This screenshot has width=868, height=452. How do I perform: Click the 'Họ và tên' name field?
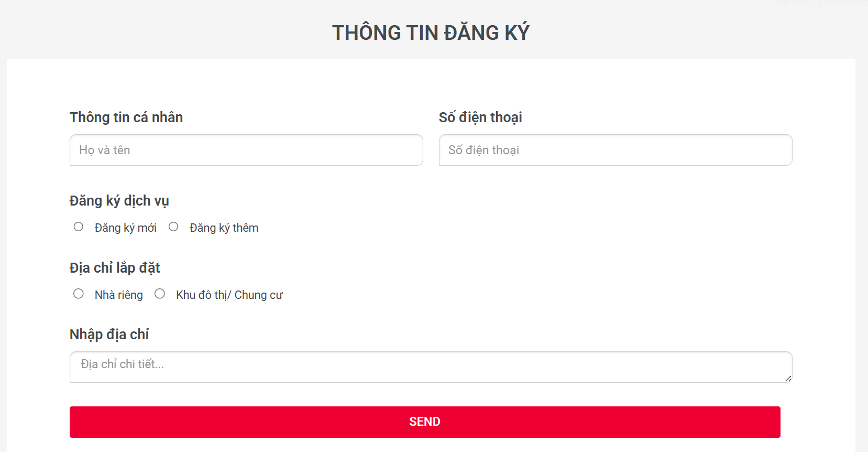(x=246, y=150)
